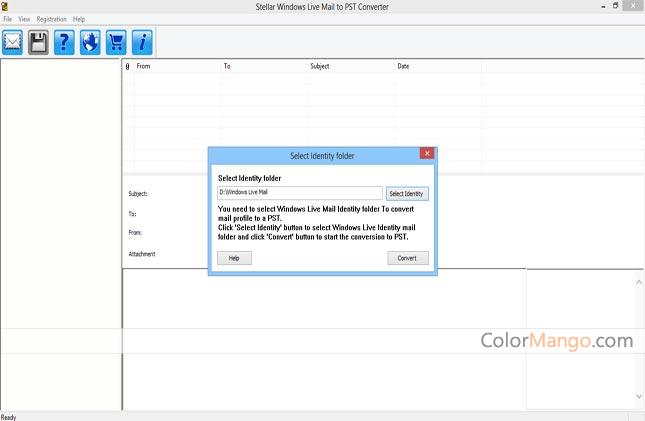This screenshot has height=421, width=645.
Task: Open the Registration menu
Action: (51, 19)
